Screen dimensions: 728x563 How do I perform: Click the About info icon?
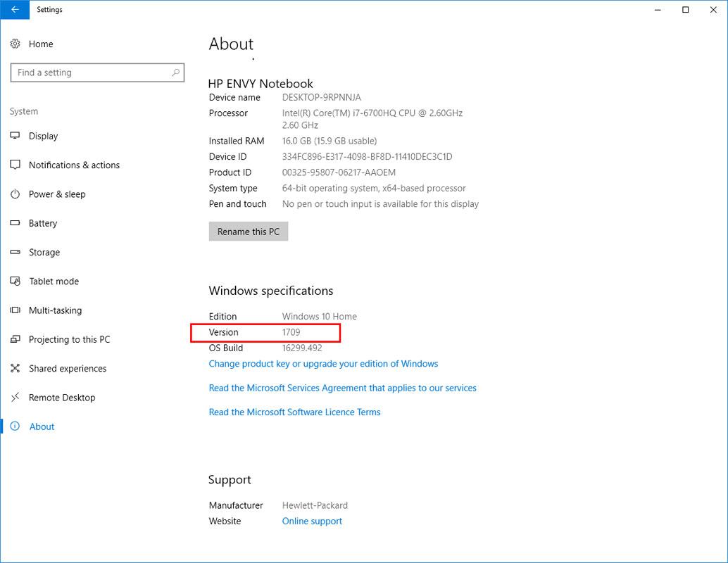15,426
